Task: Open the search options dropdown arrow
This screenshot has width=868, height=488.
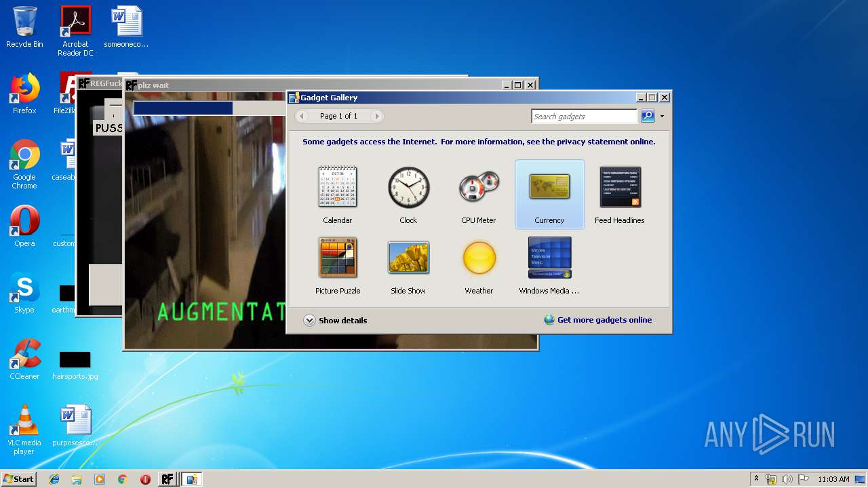Action: point(662,117)
